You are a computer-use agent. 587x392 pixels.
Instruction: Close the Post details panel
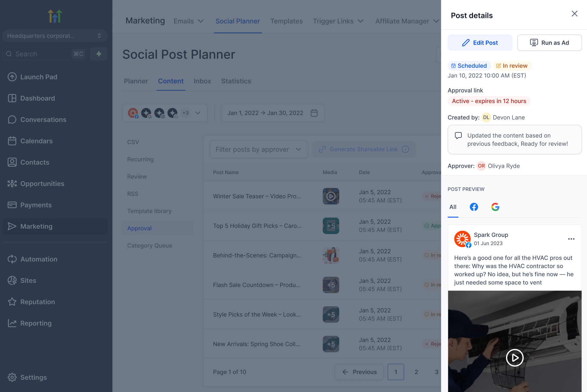pos(574,14)
